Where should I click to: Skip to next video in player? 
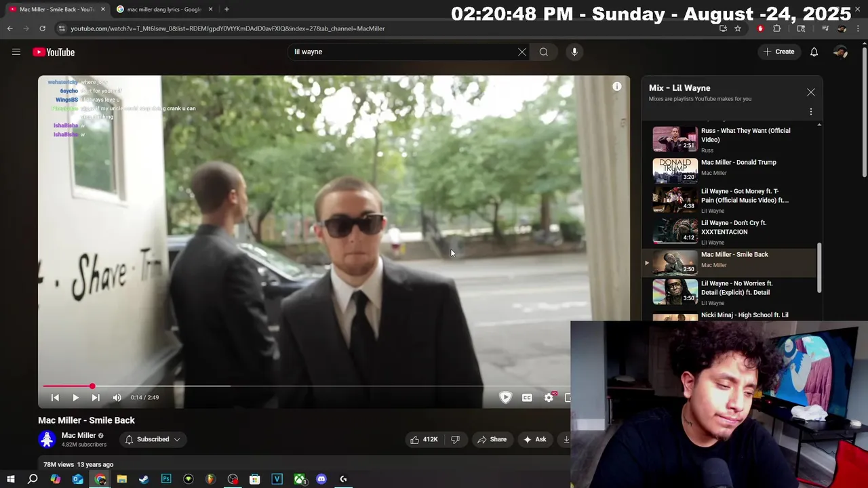(96, 398)
